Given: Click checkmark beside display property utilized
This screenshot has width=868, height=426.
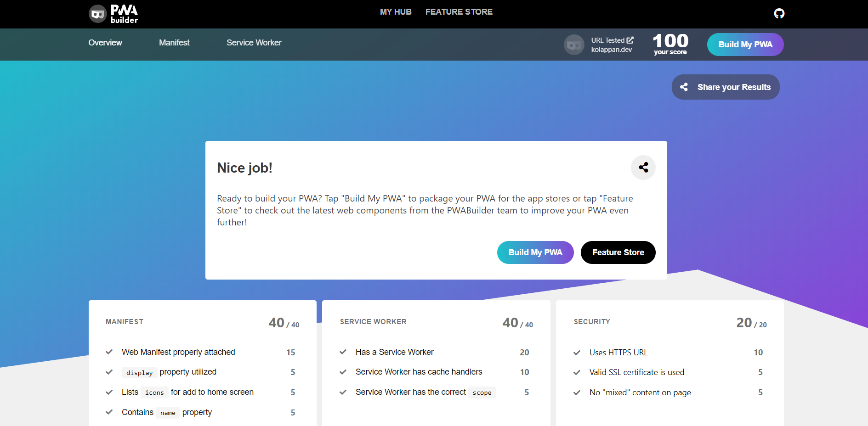Looking at the screenshot, I should pyautogui.click(x=109, y=372).
